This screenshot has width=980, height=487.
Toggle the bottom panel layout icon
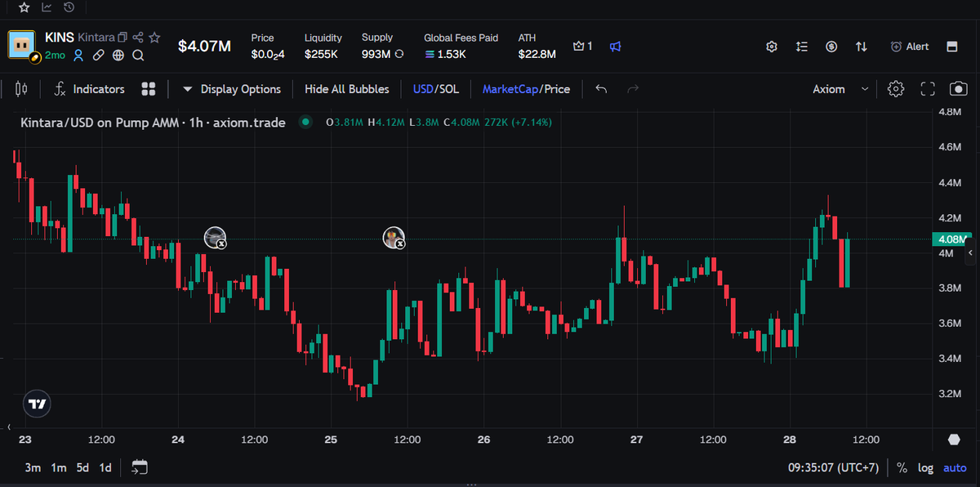951,47
